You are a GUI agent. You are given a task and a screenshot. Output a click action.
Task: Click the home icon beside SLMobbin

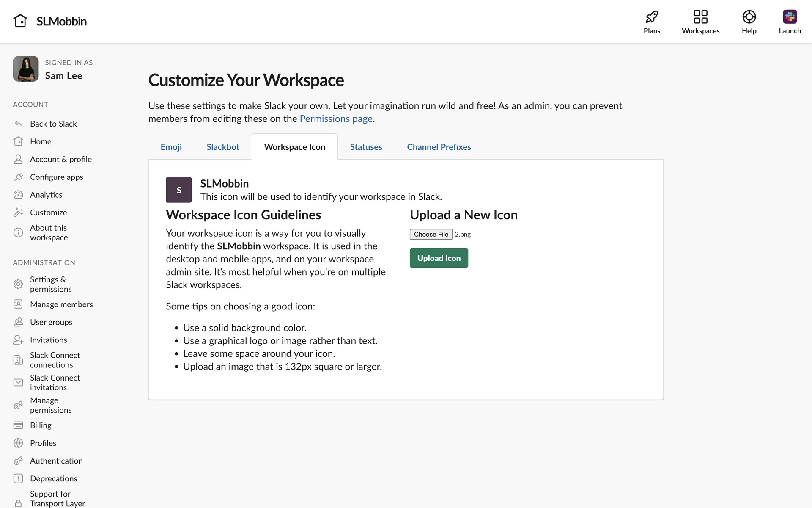coord(20,21)
